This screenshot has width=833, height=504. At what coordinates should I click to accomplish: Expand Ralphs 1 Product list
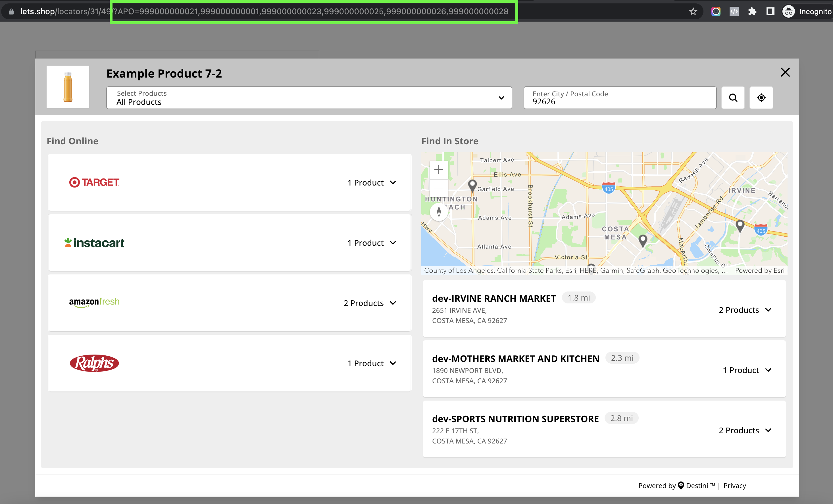click(372, 363)
